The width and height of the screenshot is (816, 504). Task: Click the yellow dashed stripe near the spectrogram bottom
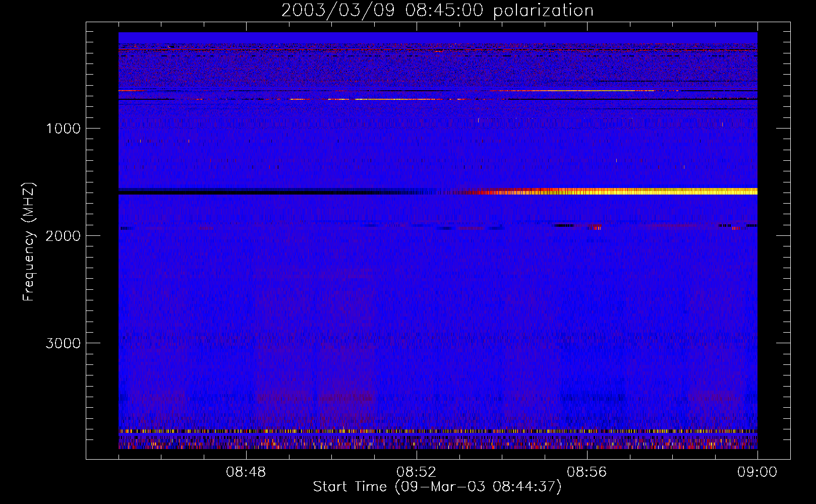click(438, 431)
